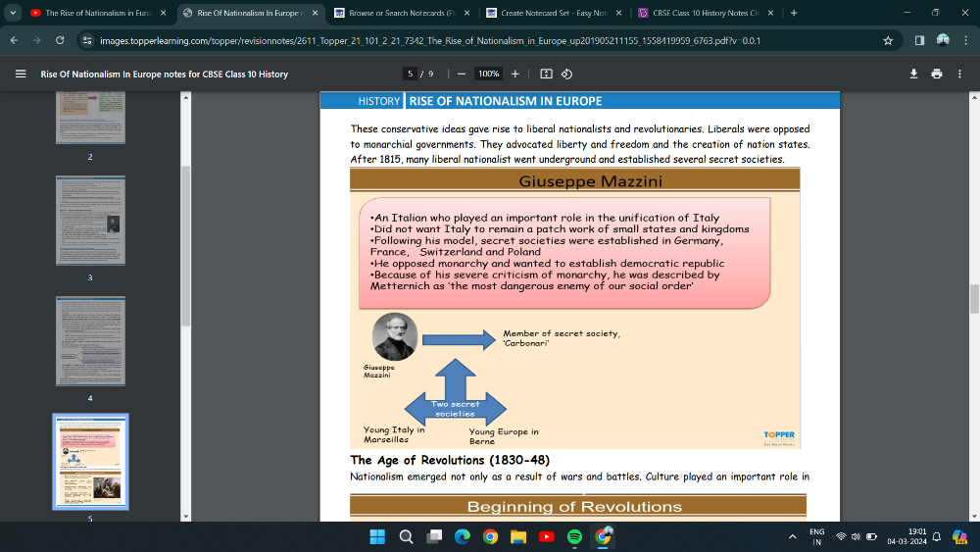Open a new browser tab
The image size is (980, 552).
pyautogui.click(x=793, y=13)
